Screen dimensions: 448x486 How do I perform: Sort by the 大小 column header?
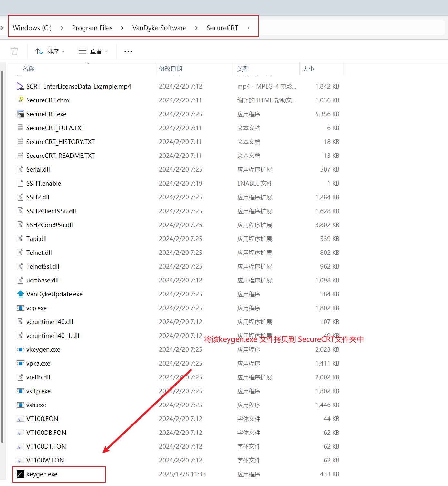pyautogui.click(x=308, y=69)
